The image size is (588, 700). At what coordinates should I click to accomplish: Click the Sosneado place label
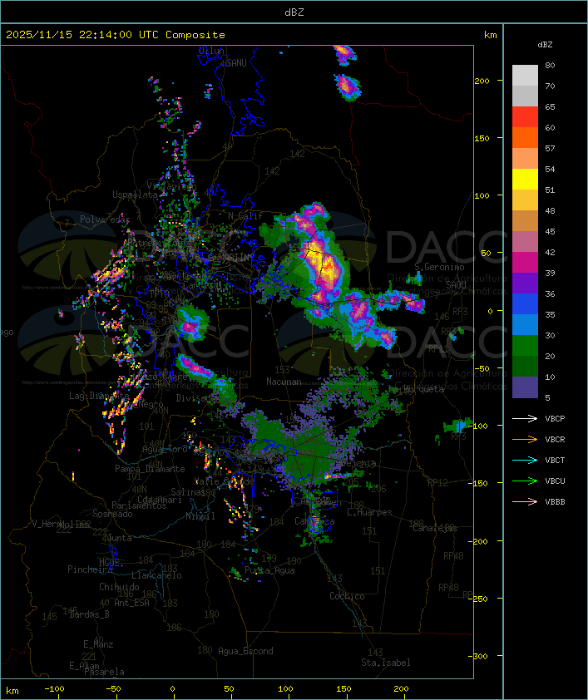pyautogui.click(x=112, y=514)
